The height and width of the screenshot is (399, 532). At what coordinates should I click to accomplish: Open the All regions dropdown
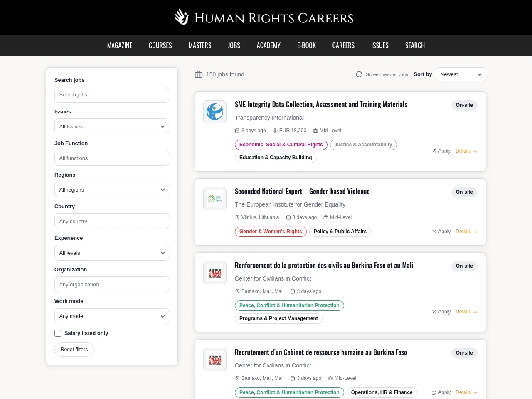click(x=112, y=190)
